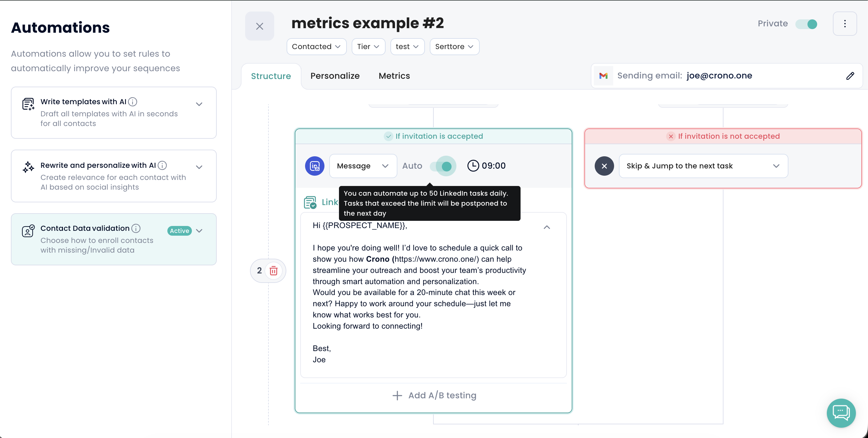Image resolution: width=868 pixels, height=438 pixels.
Task: Click Add A/B testing
Action: click(434, 395)
